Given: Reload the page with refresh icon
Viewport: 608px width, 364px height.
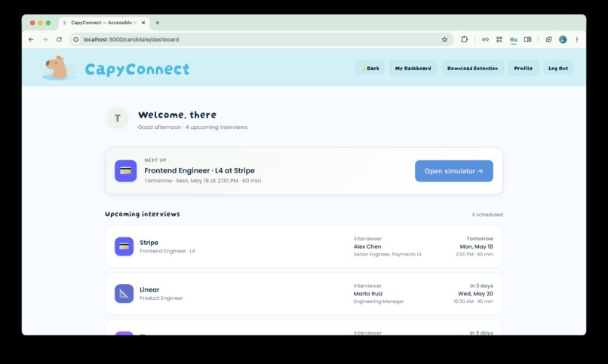Looking at the screenshot, I should point(59,39).
